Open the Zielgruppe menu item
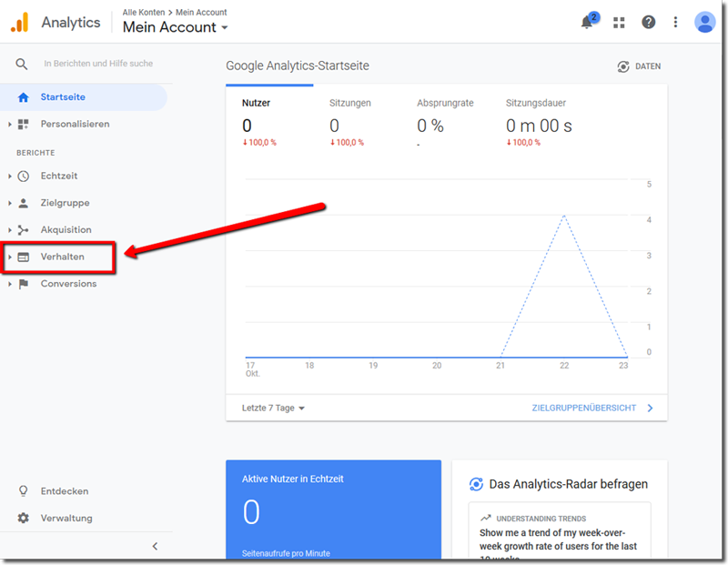This screenshot has height=565, width=728. [65, 203]
